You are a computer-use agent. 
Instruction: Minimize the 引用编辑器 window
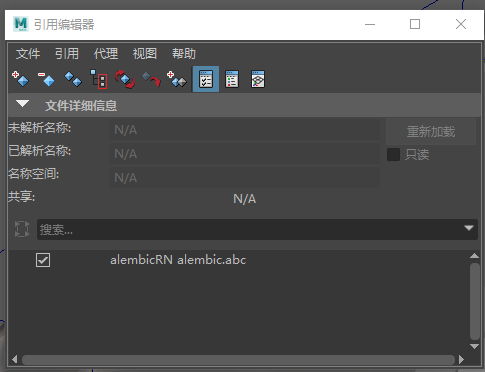coord(370,24)
